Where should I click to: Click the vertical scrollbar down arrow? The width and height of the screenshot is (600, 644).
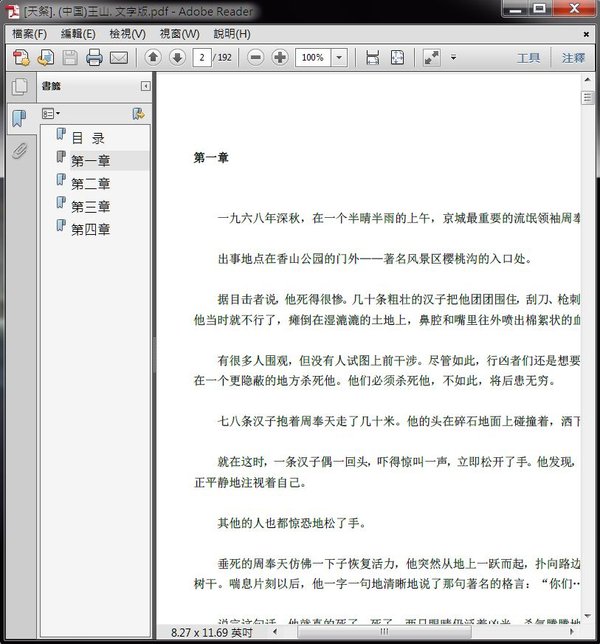pos(587,616)
